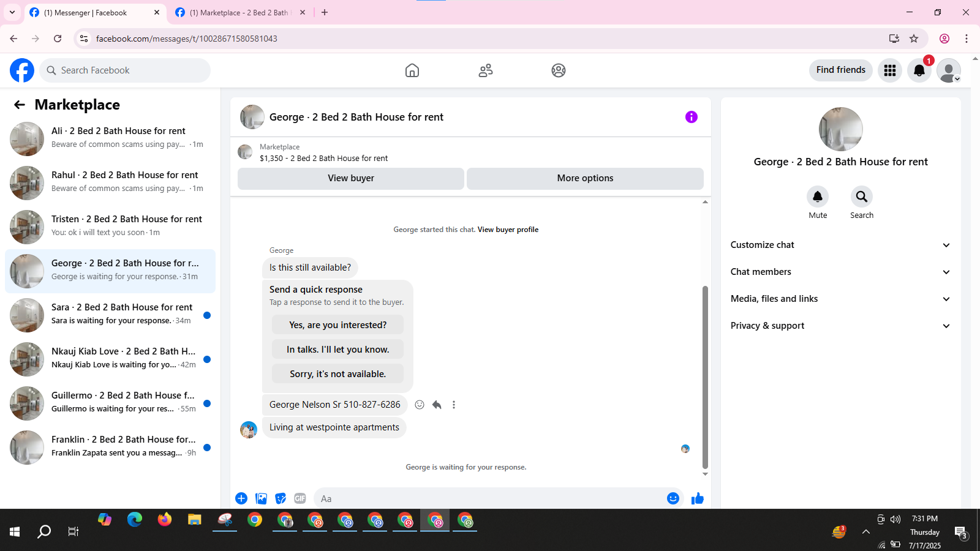Open File Explorer from the taskbar
Screen dimensions: 980x551
195,520
